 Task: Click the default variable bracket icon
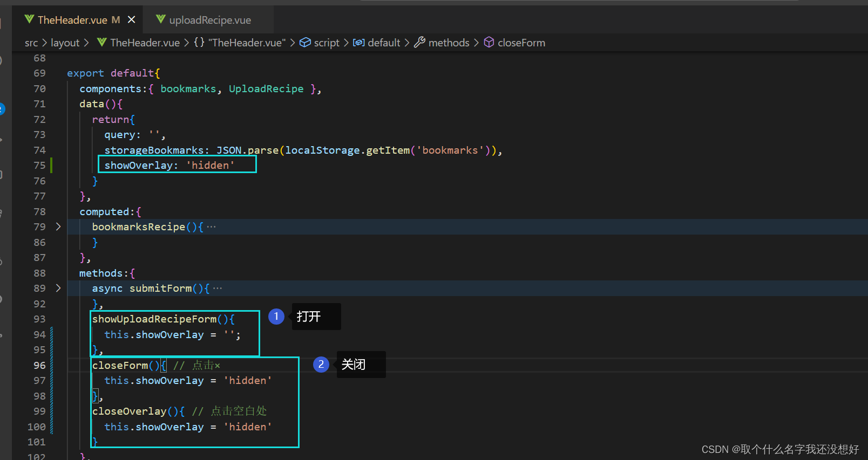pos(358,42)
